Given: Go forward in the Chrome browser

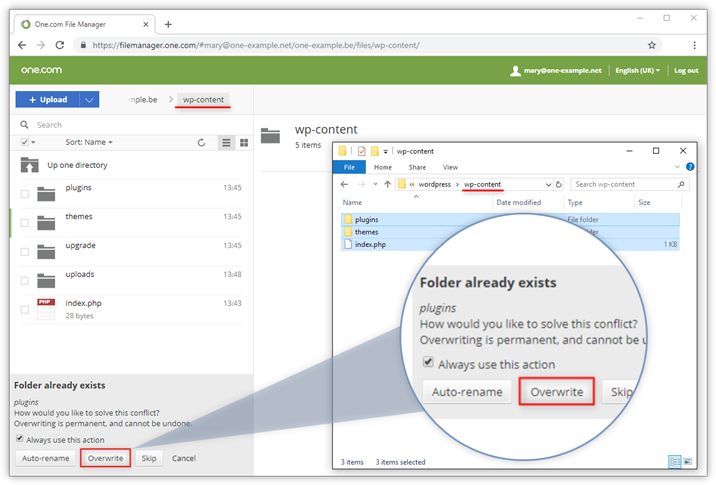Looking at the screenshot, I should (x=41, y=45).
